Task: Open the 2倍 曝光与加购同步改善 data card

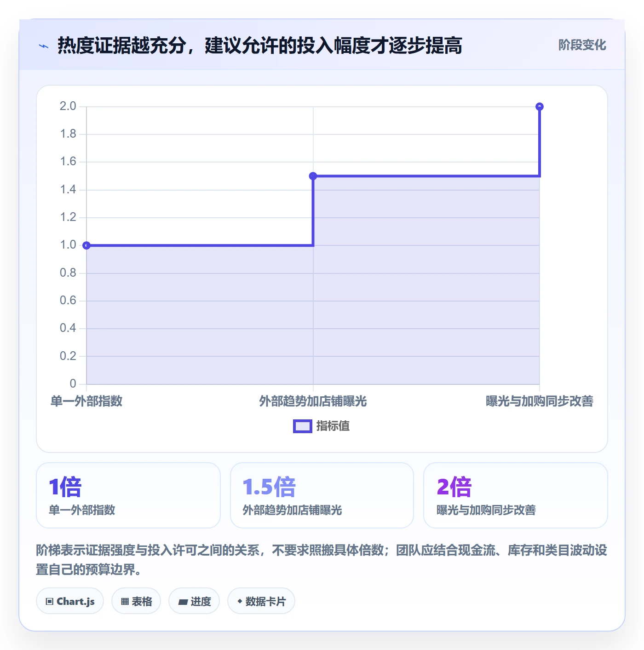Action: (516, 495)
